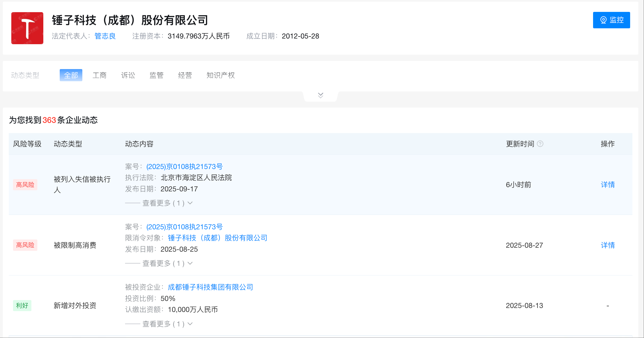644x338 pixels.
Task: Expand the filter panel chevron
Action: tap(320, 95)
